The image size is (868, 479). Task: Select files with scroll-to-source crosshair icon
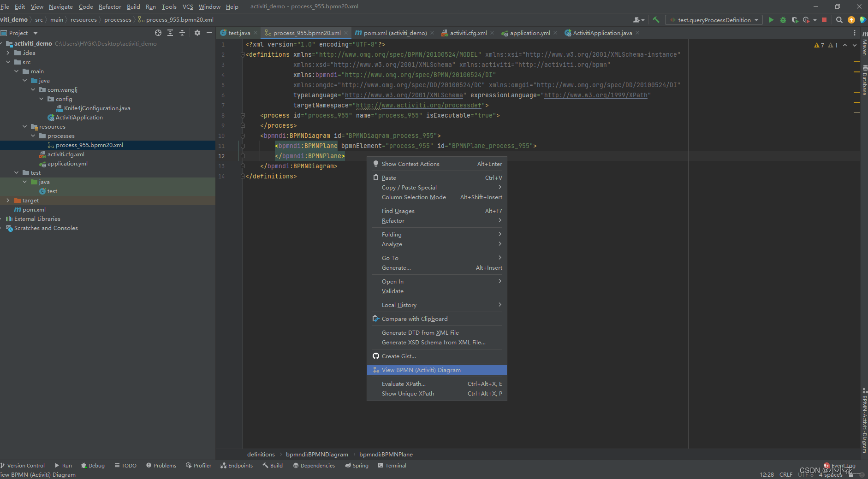[x=158, y=33]
